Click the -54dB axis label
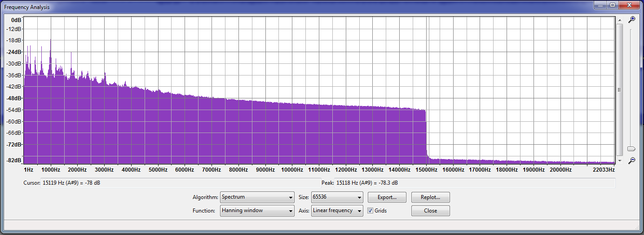Image resolution: width=644 pixels, height=235 pixels. [x=14, y=110]
